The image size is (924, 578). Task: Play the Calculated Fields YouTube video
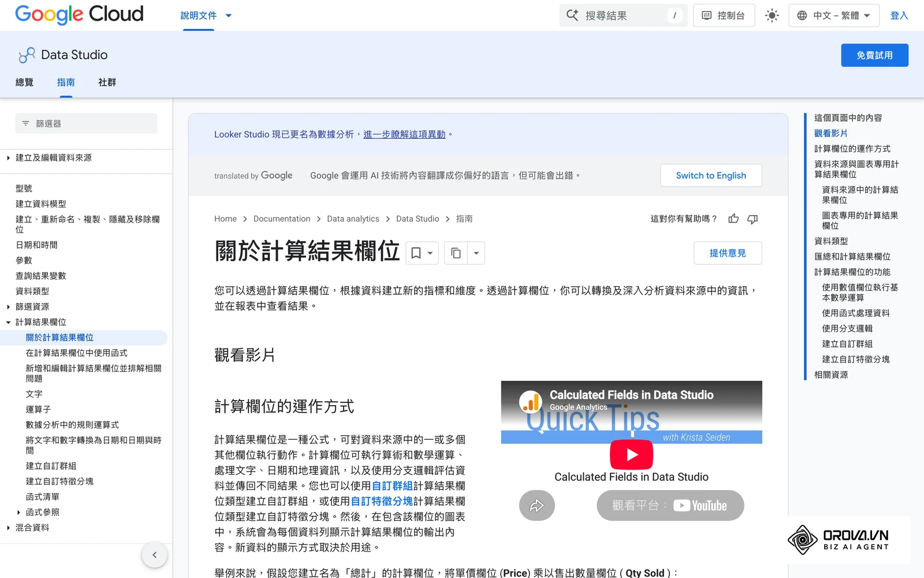[x=631, y=455]
